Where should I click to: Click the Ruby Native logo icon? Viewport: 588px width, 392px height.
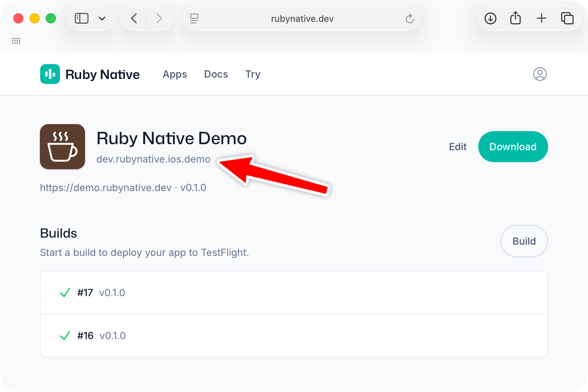tap(50, 74)
